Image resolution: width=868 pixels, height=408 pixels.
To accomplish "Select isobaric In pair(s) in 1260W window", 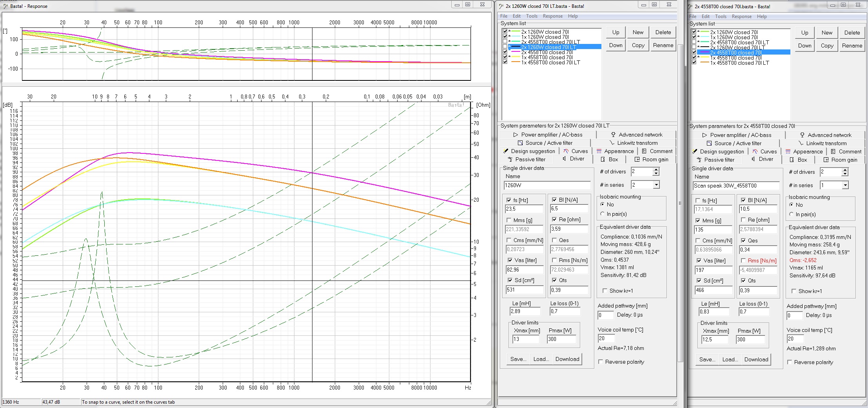I will point(603,214).
